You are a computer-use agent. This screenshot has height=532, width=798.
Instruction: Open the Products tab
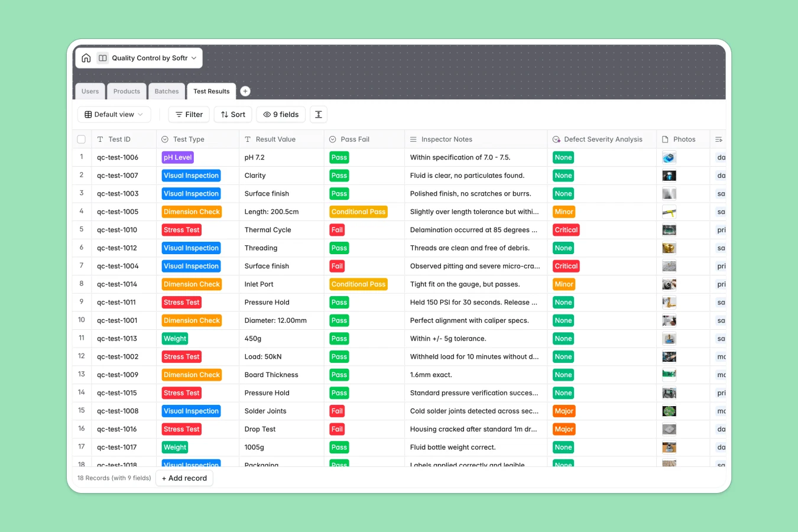(x=126, y=91)
